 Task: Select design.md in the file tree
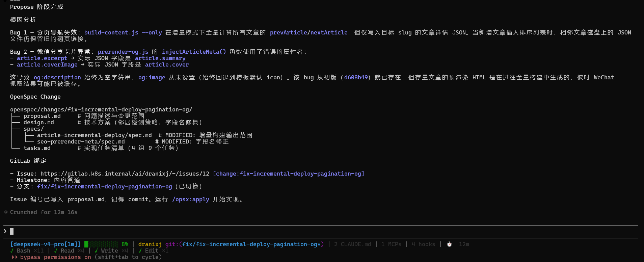[39, 122]
